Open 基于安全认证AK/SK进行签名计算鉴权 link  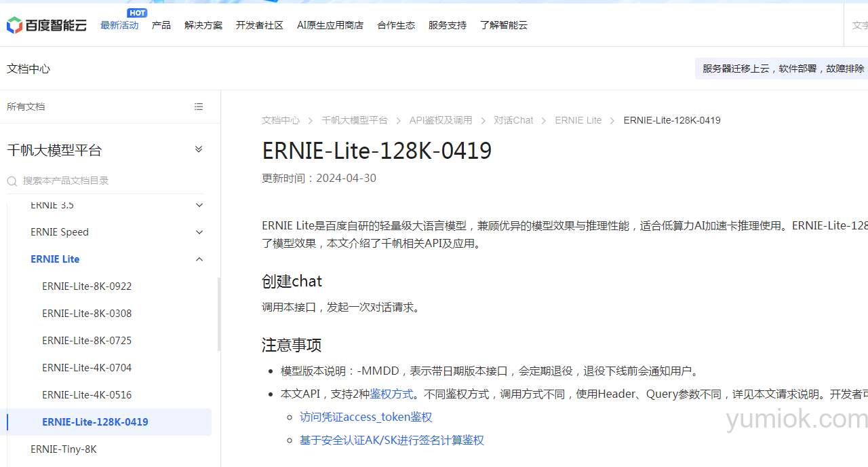(392, 440)
